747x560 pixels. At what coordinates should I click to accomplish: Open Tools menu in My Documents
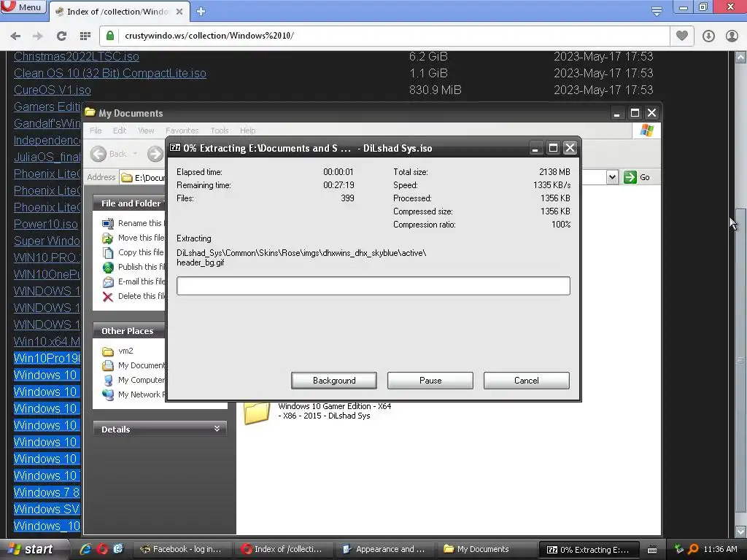[220, 131]
